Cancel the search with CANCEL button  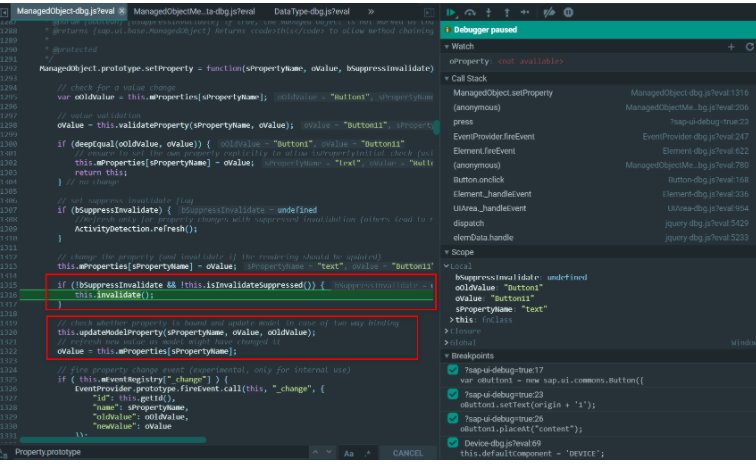click(408, 453)
